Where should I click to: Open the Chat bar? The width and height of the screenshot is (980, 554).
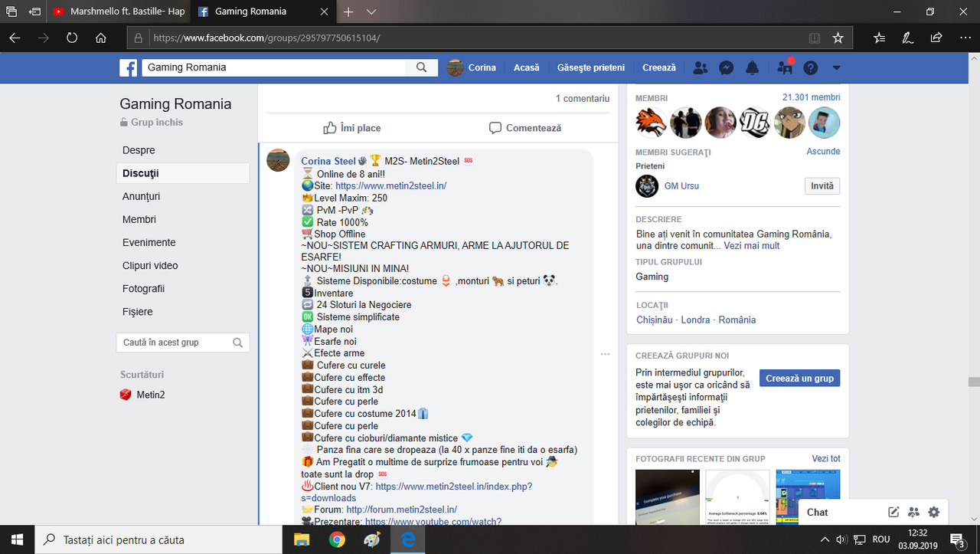coord(817,512)
